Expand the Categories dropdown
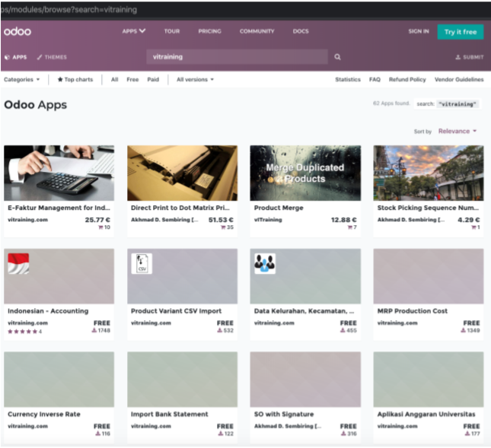491x448 pixels. pos(21,79)
